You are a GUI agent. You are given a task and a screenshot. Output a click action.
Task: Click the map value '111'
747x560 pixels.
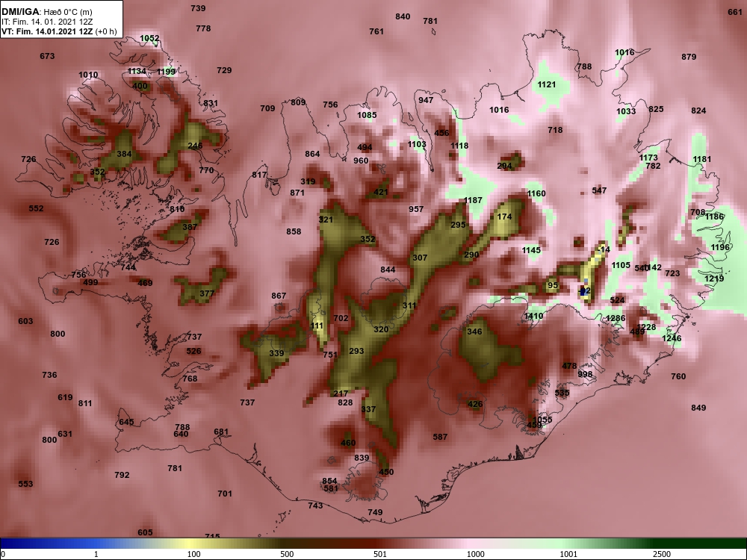tap(317, 326)
